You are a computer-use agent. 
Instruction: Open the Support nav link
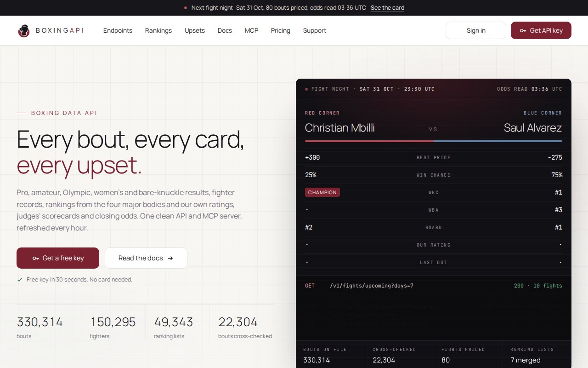[315, 30]
